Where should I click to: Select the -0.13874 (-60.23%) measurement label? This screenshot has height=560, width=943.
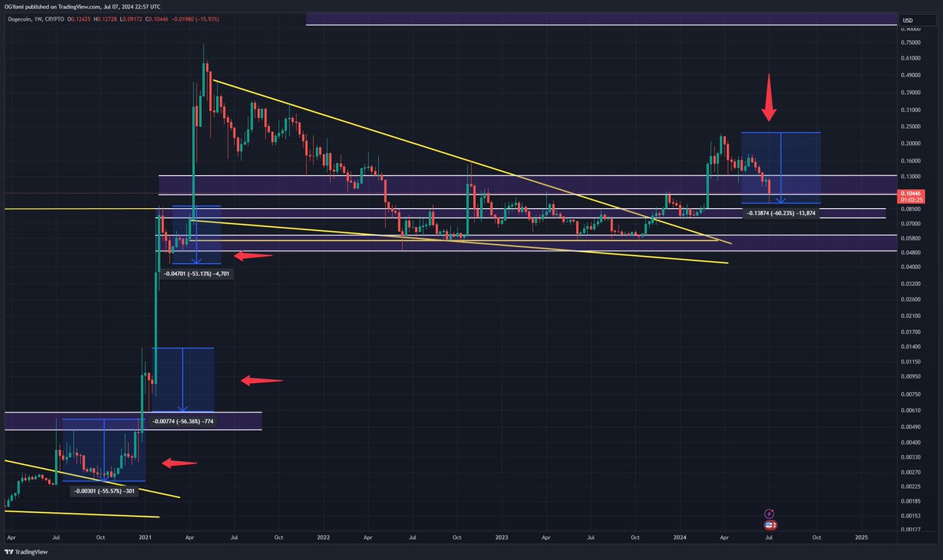[x=781, y=213]
